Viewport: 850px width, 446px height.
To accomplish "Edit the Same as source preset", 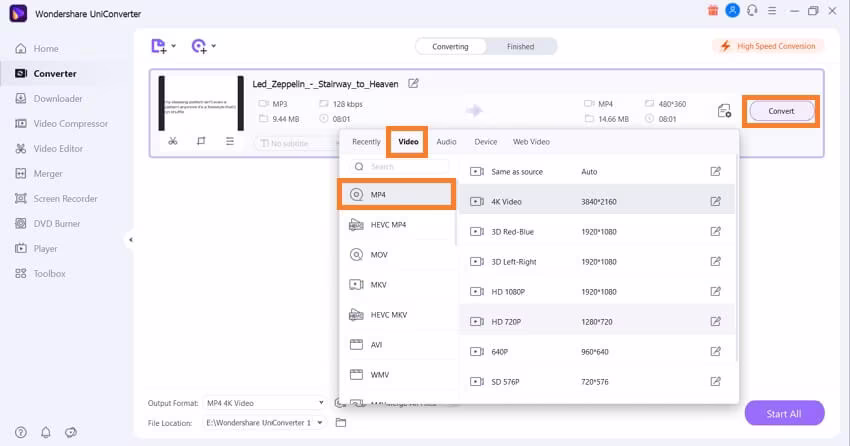I will click(716, 172).
